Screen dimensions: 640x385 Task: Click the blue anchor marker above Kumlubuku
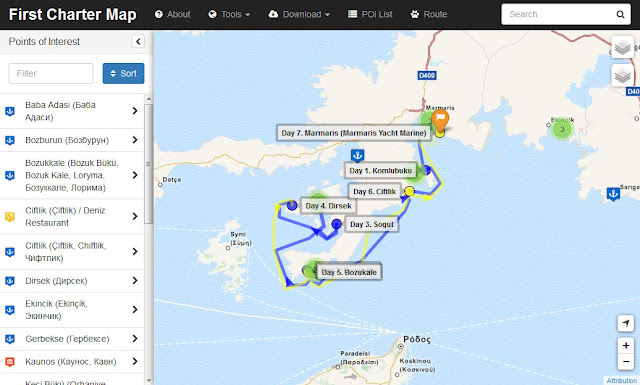coord(358,155)
